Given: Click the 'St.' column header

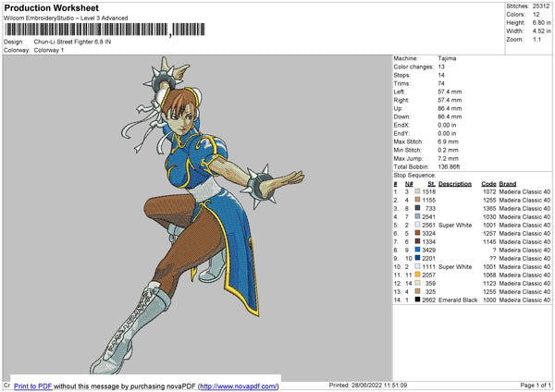Looking at the screenshot, I should click(x=431, y=184).
